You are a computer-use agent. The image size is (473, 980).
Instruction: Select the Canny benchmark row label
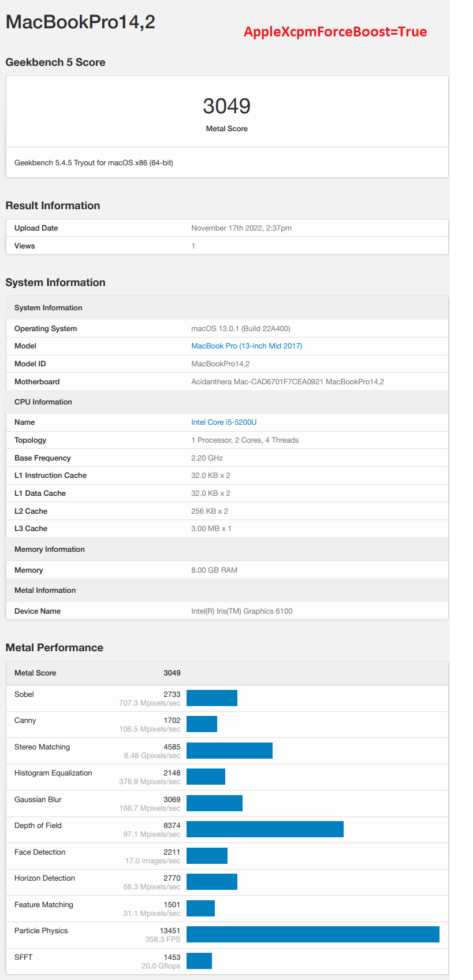tap(25, 720)
